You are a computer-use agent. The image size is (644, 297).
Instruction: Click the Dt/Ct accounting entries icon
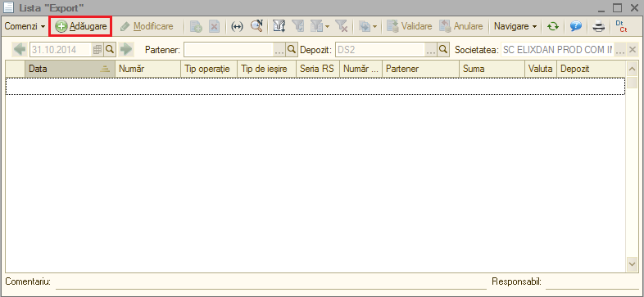(621, 27)
